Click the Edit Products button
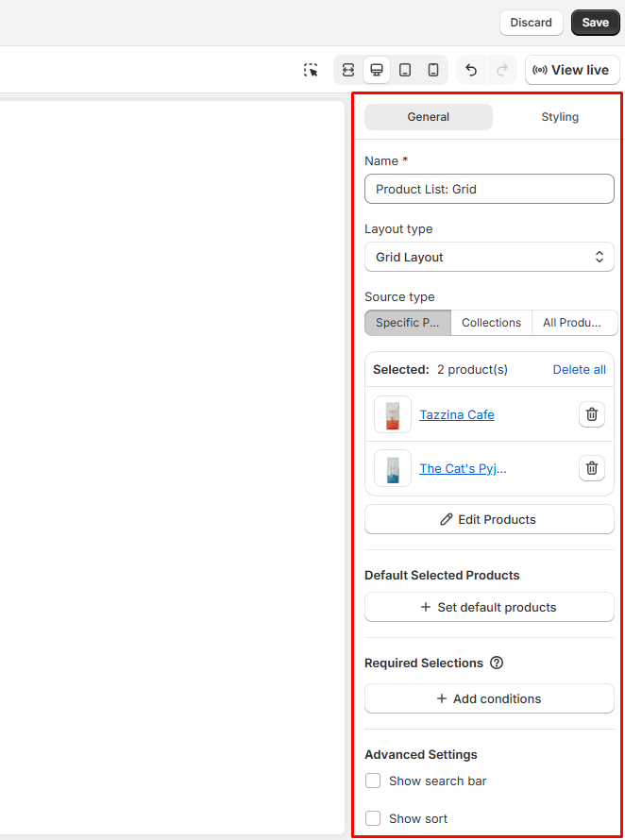Viewport: 625px width, 840px height. click(x=489, y=519)
